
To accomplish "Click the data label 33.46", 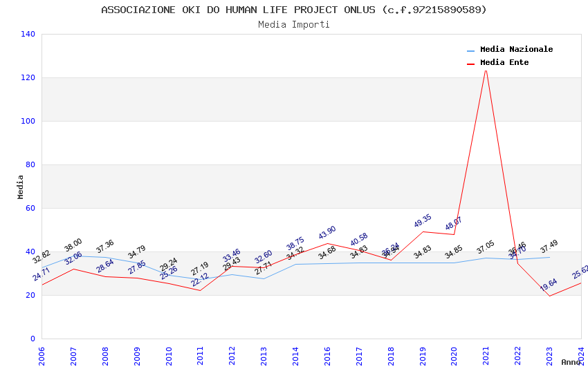I will pos(232,256).
